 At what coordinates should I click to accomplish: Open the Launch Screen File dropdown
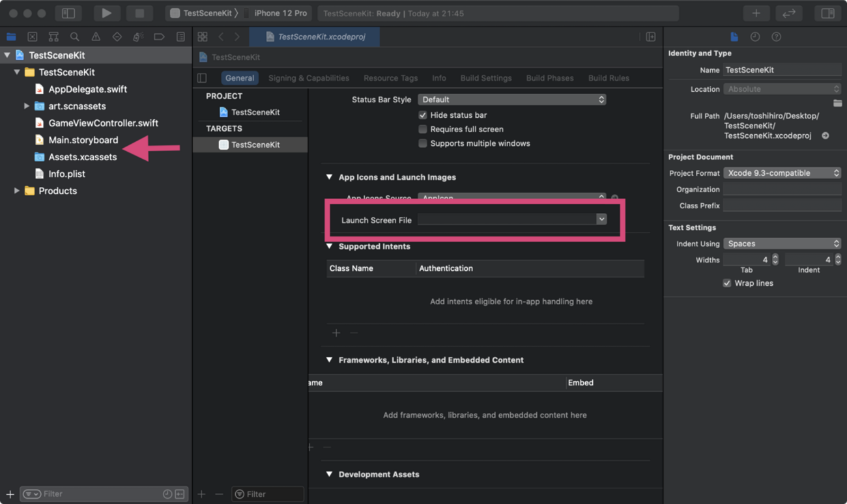601,219
